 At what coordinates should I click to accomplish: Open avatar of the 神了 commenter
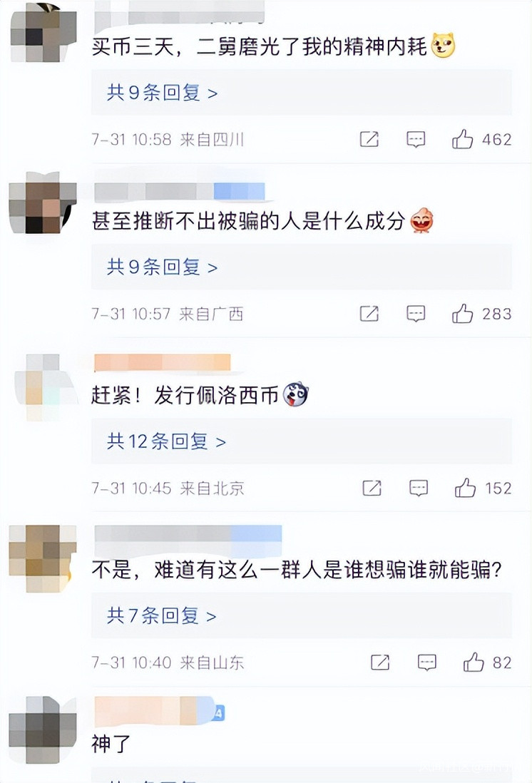[43, 730]
